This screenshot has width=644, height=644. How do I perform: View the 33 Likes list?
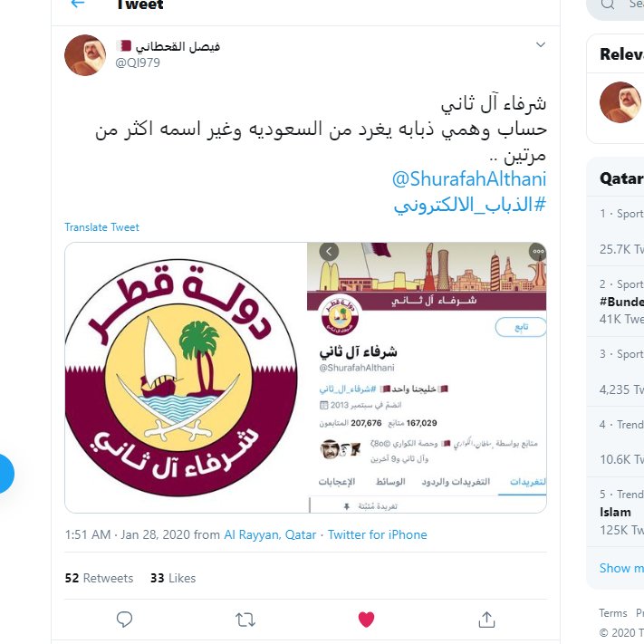pyautogui.click(x=173, y=578)
